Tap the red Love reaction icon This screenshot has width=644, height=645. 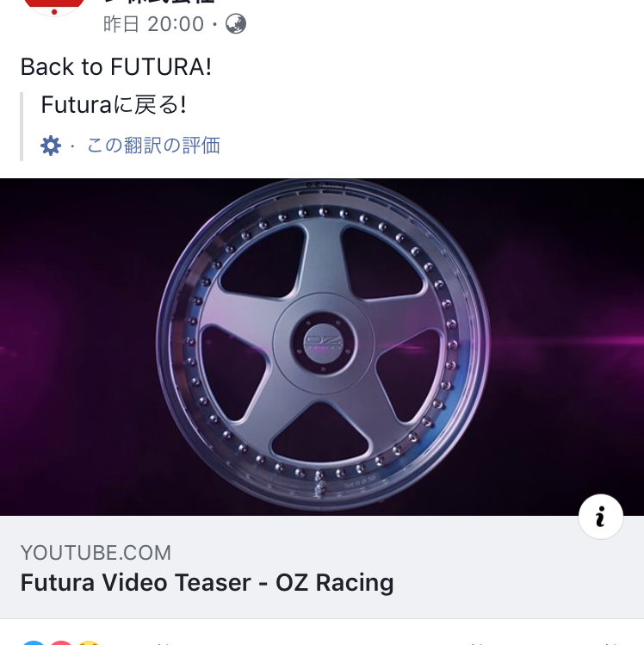click(60, 642)
